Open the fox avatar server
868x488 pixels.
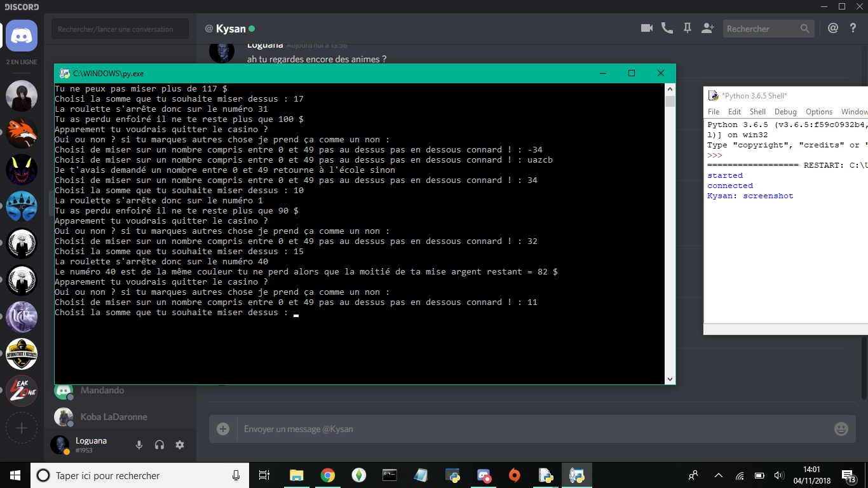[22, 133]
